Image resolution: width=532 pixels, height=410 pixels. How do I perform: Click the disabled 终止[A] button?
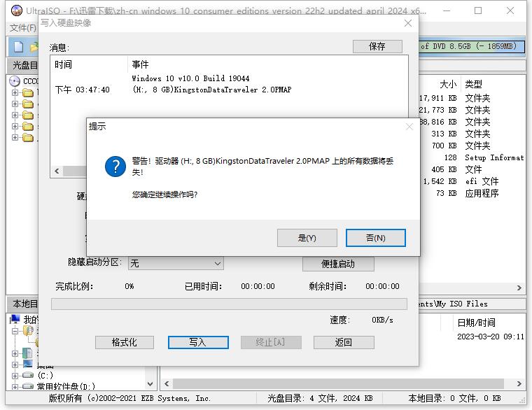271,342
